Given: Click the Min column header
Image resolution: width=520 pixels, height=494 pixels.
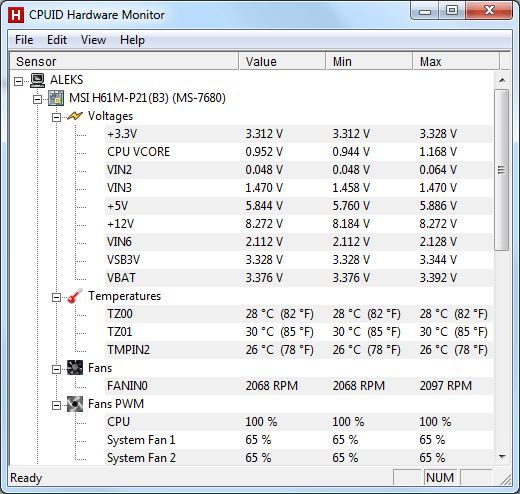Looking at the screenshot, I should (369, 61).
